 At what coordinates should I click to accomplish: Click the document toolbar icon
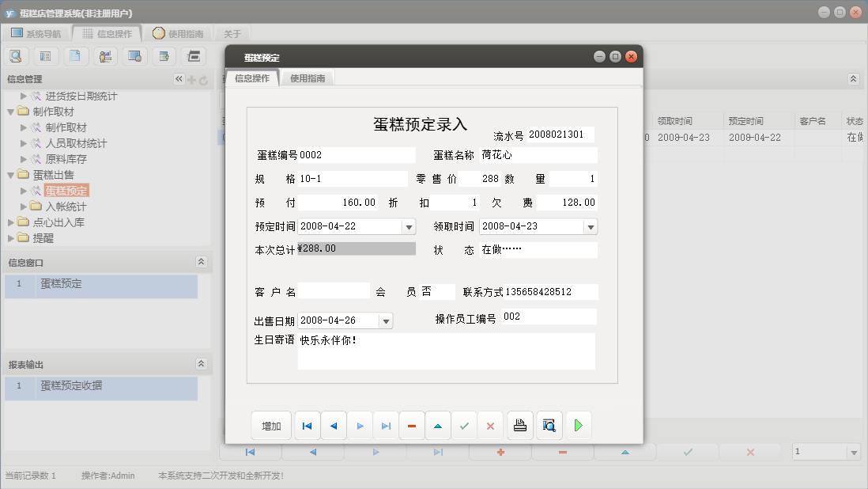[x=75, y=56]
